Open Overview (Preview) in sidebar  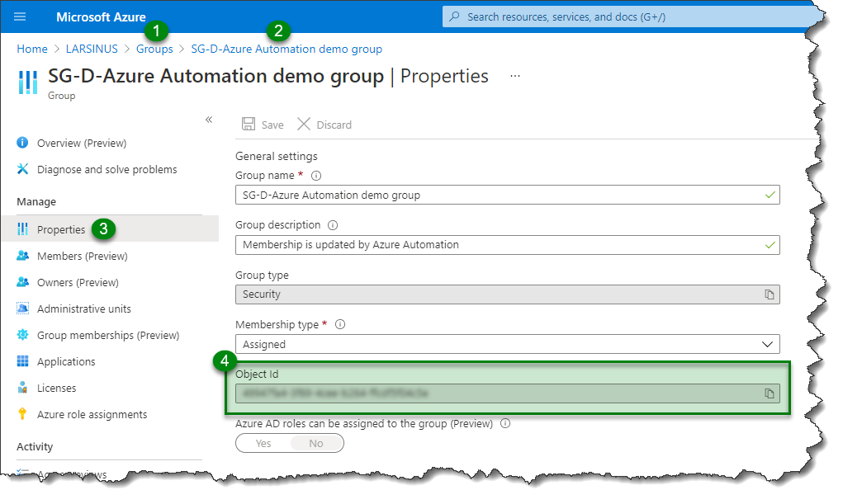[82, 143]
